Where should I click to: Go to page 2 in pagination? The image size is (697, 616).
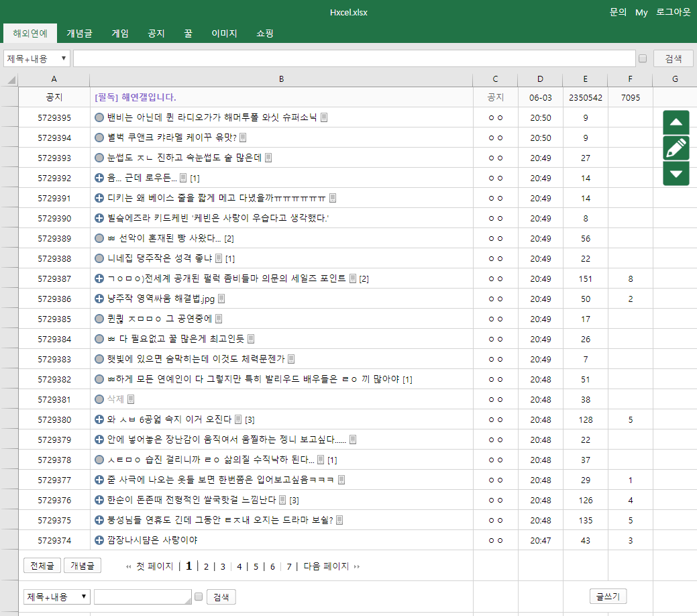[x=206, y=566]
